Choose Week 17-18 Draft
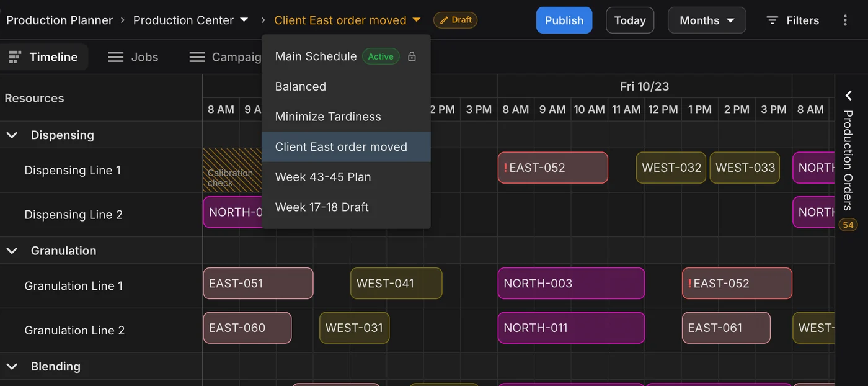 (x=346, y=207)
